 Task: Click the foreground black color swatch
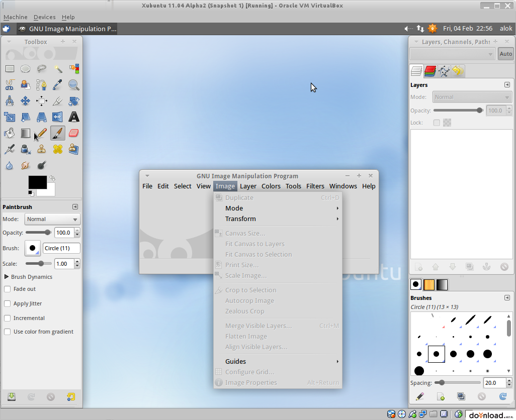pos(37,182)
